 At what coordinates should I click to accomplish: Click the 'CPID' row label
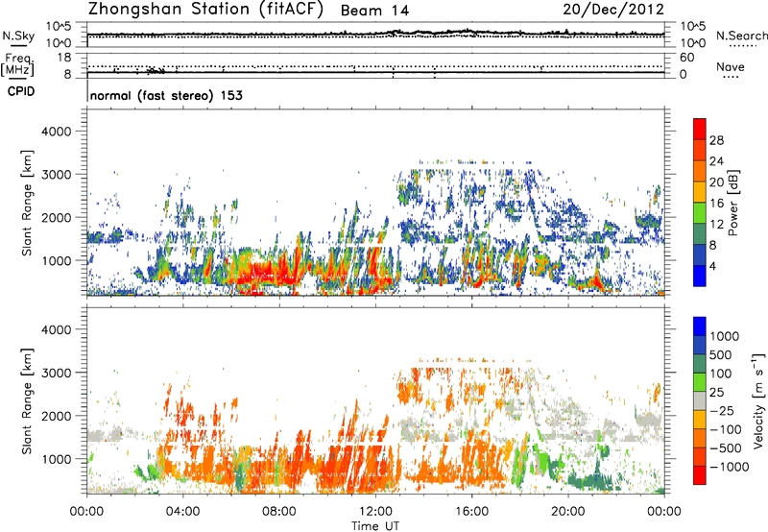[x=21, y=91]
